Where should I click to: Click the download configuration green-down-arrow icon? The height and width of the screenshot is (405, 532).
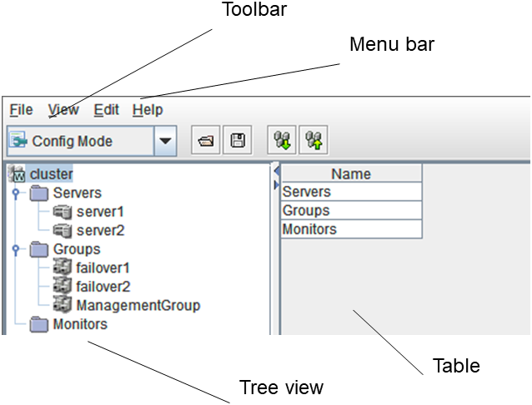(281, 141)
